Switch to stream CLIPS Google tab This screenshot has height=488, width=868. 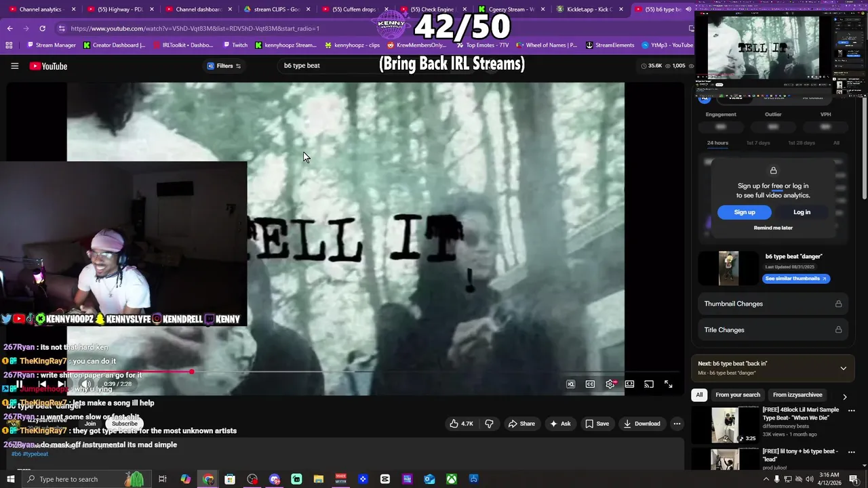click(277, 9)
